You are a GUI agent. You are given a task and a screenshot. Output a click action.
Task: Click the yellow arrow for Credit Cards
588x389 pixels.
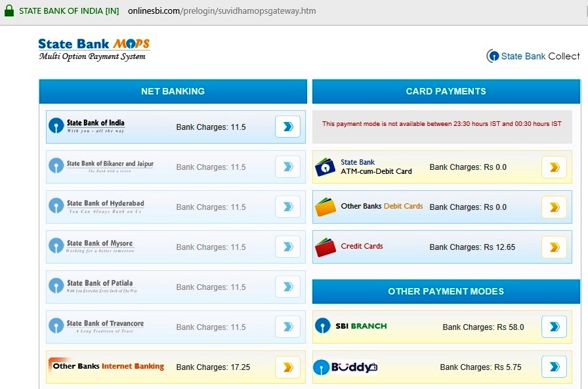(555, 247)
